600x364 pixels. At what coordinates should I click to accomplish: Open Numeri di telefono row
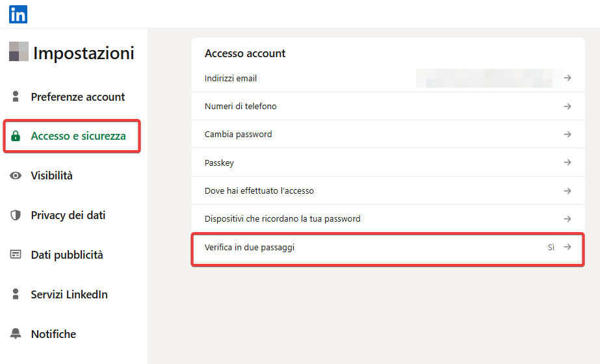241,107
